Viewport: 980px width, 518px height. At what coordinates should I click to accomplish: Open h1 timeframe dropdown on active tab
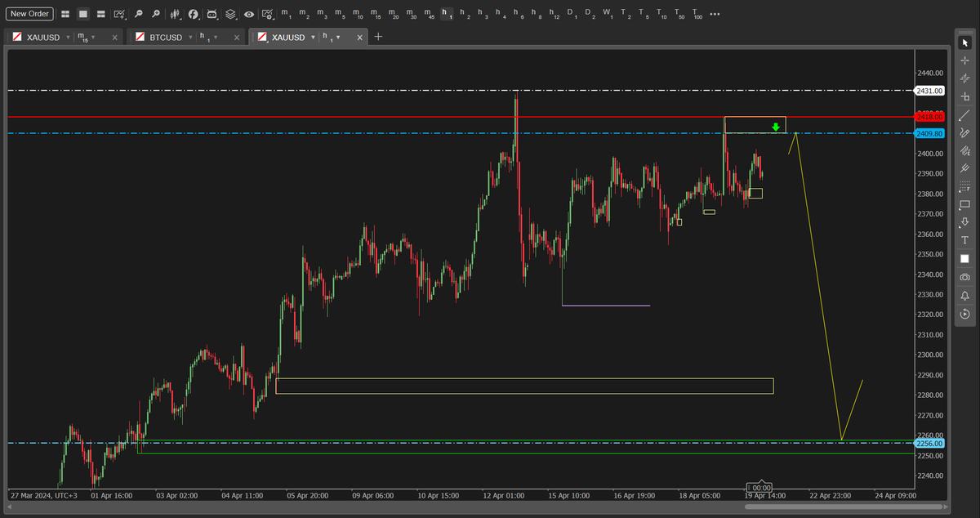point(339,38)
